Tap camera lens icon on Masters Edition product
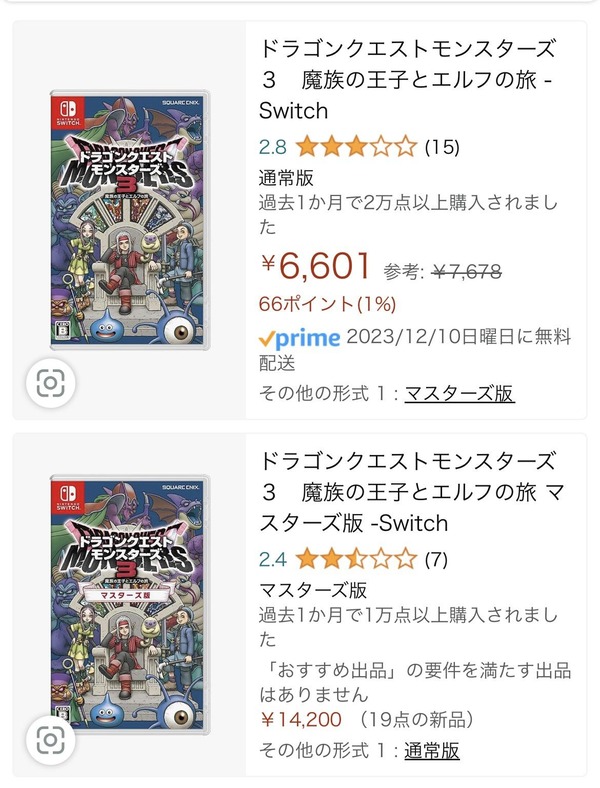Viewport: 600px width, 788px height. [x=50, y=742]
